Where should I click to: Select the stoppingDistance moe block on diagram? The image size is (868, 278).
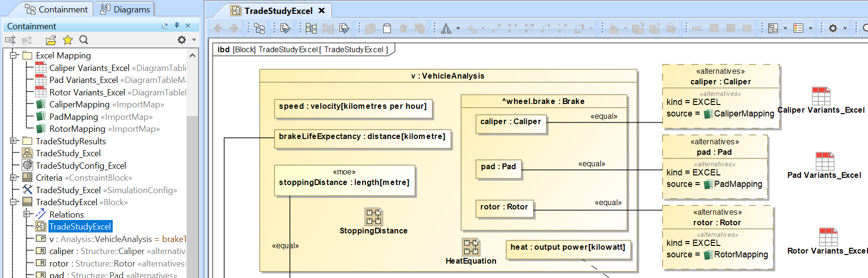click(344, 180)
